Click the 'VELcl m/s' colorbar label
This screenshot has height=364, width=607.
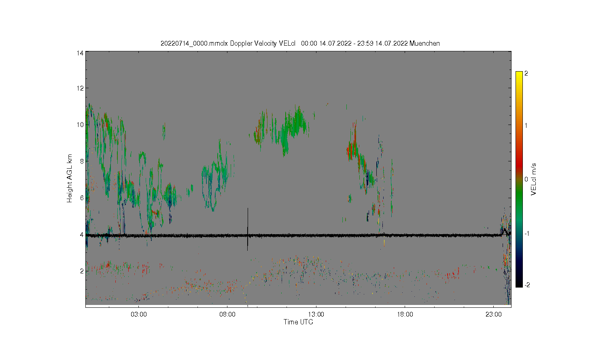click(534, 179)
